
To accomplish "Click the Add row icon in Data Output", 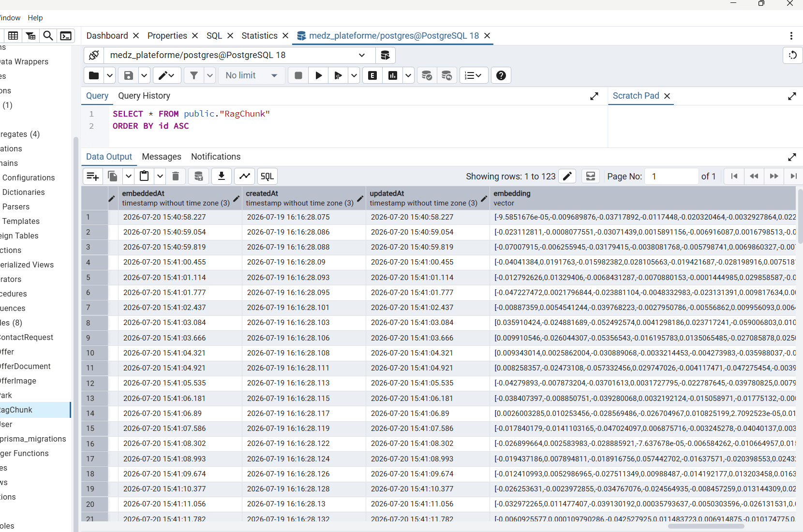I will pos(93,177).
